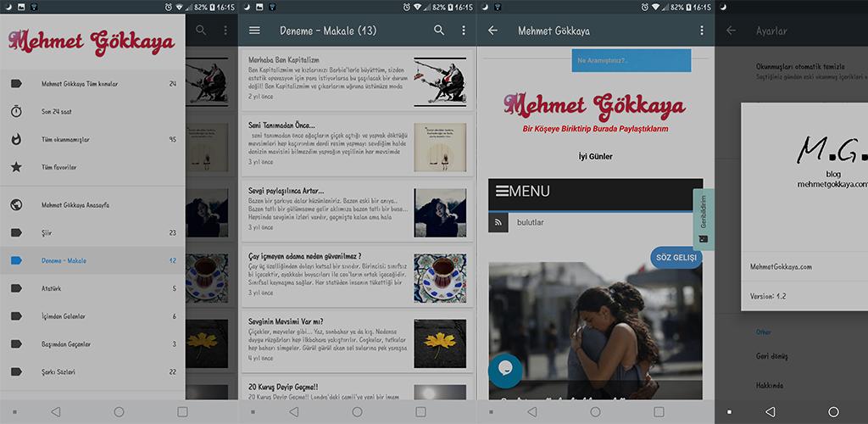Open article Sevginin Mevsimi Var mı

[x=358, y=341]
